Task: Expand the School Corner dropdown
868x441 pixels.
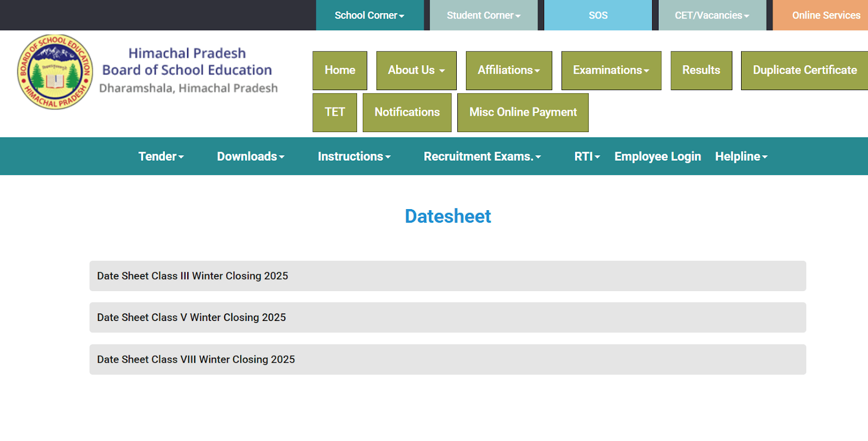Action: pyautogui.click(x=369, y=15)
